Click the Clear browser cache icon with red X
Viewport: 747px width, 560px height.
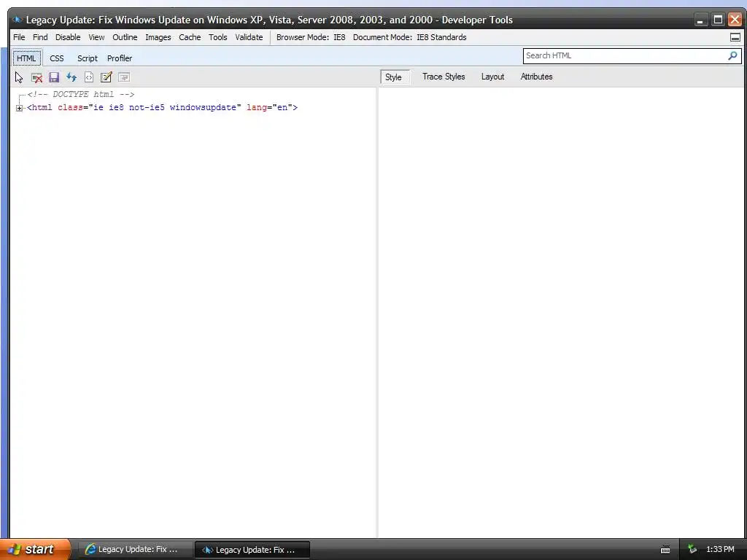coord(36,77)
